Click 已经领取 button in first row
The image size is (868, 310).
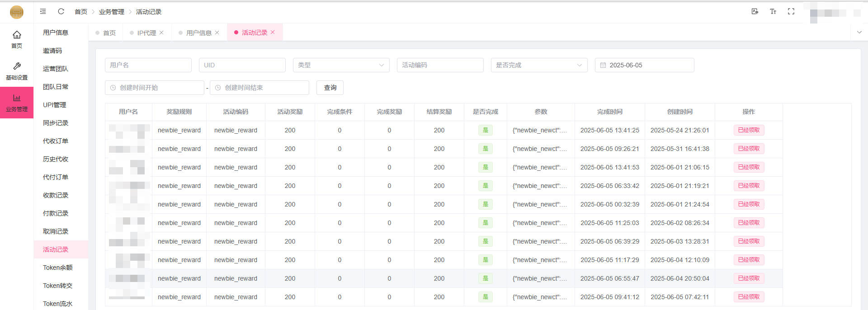click(x=749, y=130)
